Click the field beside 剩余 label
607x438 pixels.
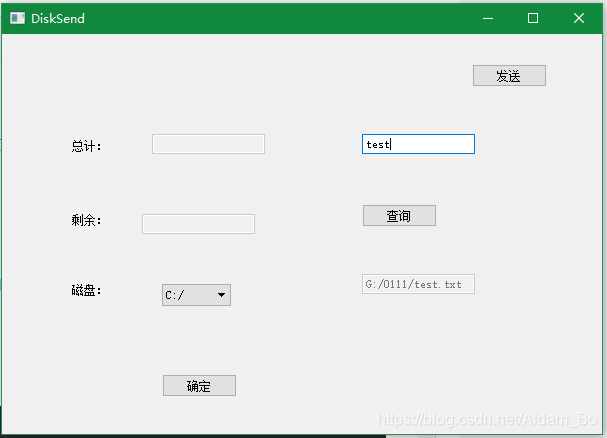tap(198, 224)
